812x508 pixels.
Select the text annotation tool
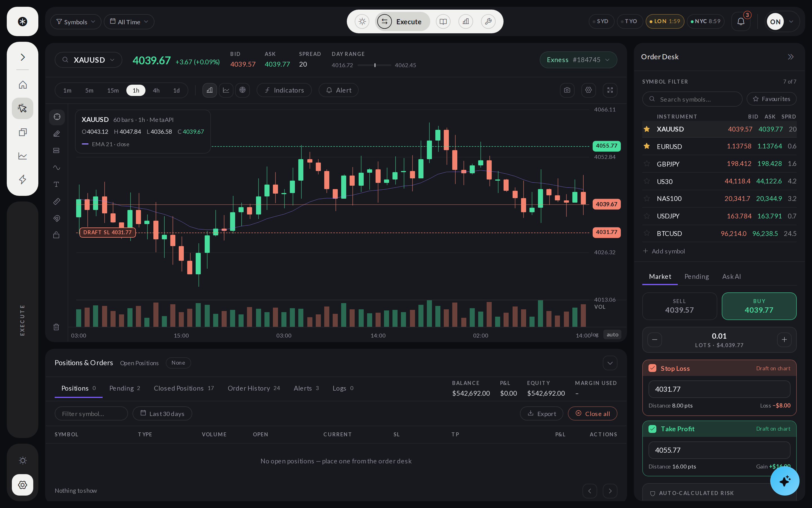(x=57, y=184)
